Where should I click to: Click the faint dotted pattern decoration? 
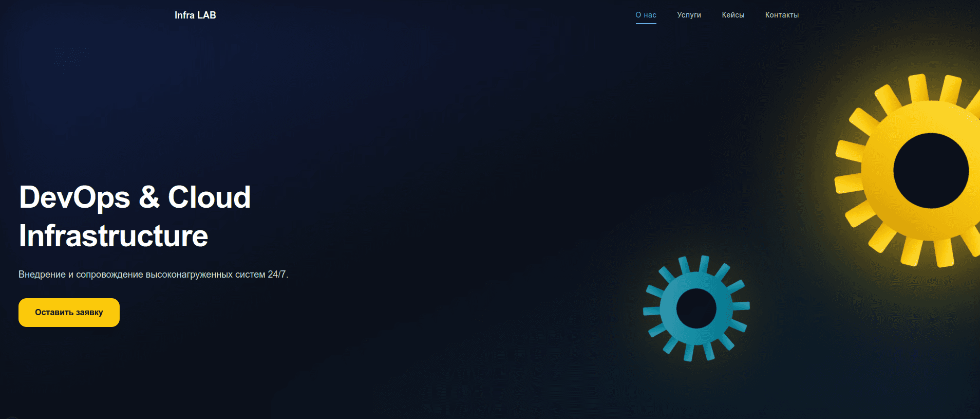(x=71, y=57)
